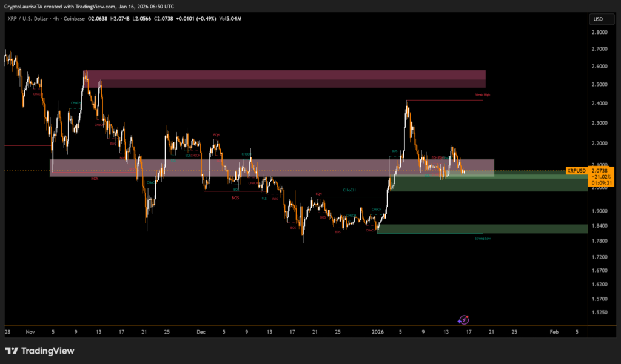Click the Vol 5.04M value in legend
This screenshot has width=621, height=364.
coord(230,19)
